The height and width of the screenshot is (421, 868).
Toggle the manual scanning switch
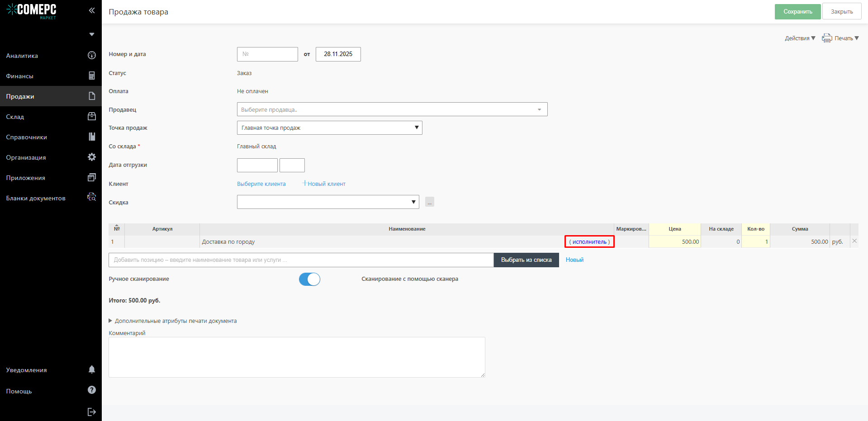coord(309,279)
